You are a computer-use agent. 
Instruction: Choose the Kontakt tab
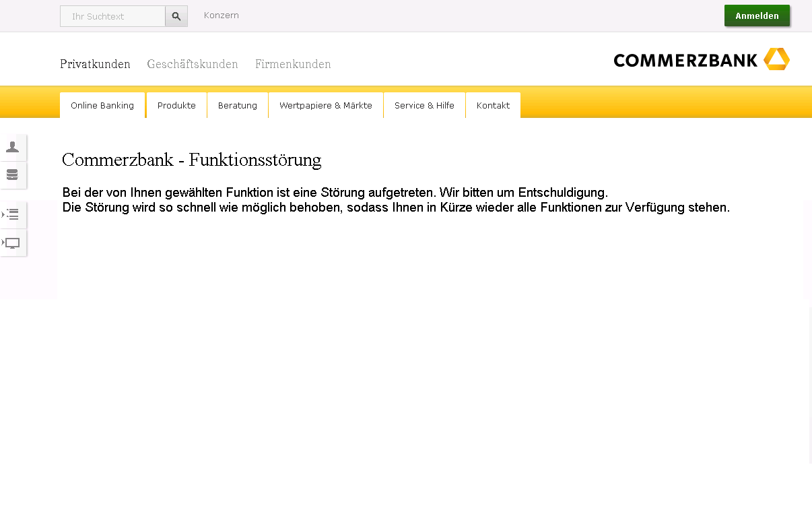493,106
